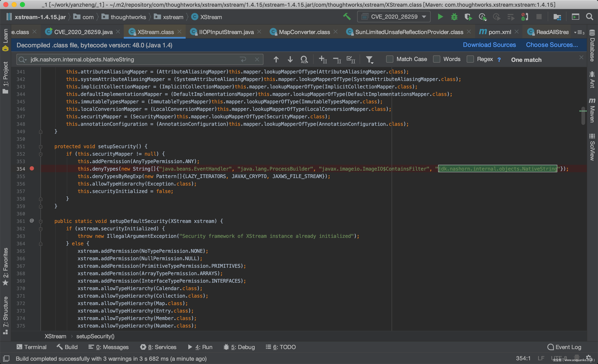The width and height of the screenshot is (598, 364).
Task: Click Run with Coverage icon
Action: [x=468, y=17]
